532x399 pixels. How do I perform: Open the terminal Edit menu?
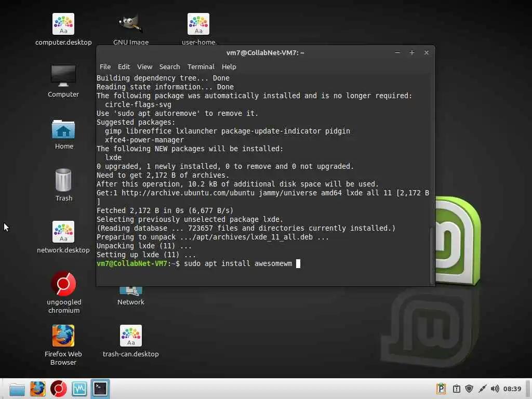point(124,67)
